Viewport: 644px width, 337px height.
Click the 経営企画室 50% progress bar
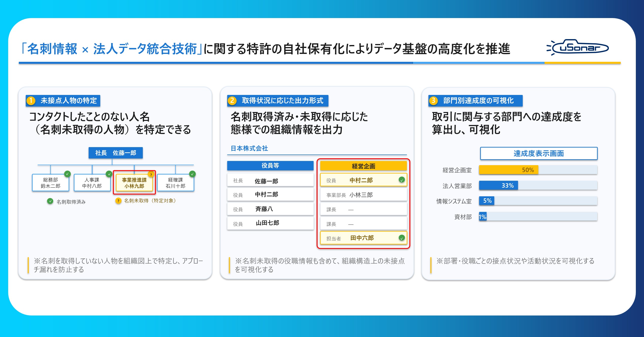pos(538,170)
